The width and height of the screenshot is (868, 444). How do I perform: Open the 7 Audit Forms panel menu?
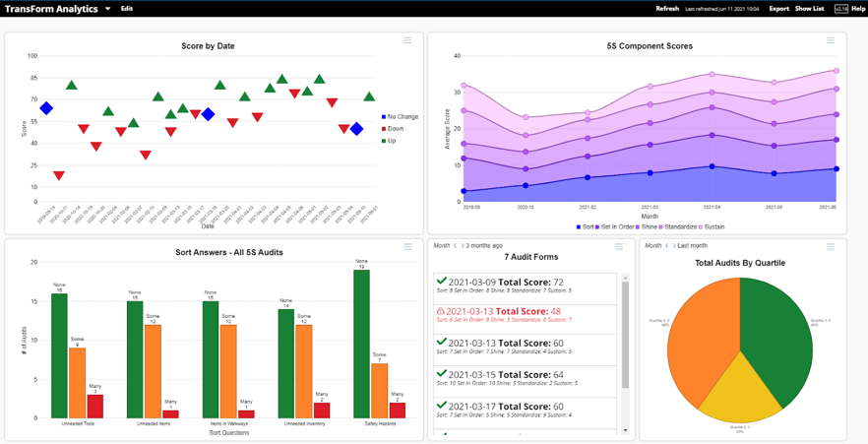coord(619,247)
